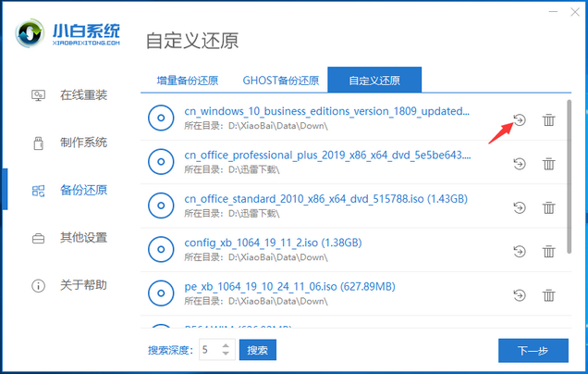Click disc icon beside config_xb_1064_19_11_2.iso
This screenshot has width=588, height=374.
tap(161, 250)
